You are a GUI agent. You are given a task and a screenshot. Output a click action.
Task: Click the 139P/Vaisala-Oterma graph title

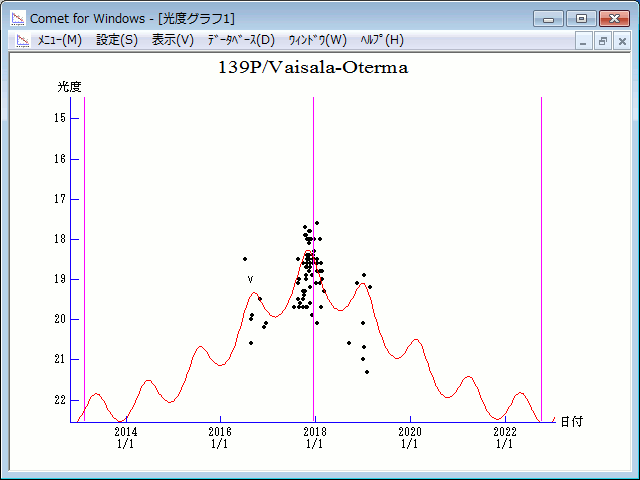313,68
